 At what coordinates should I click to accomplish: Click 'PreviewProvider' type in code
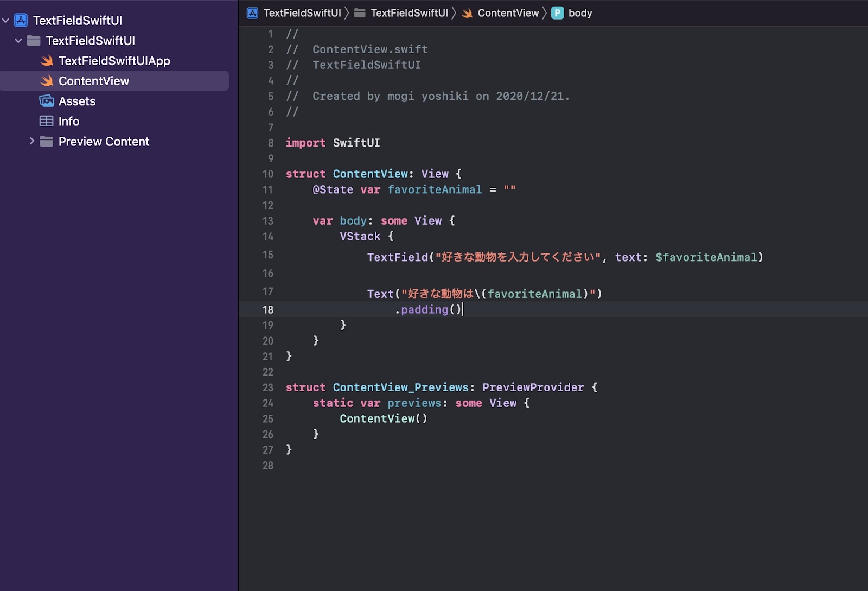click(x=533, y=387)
